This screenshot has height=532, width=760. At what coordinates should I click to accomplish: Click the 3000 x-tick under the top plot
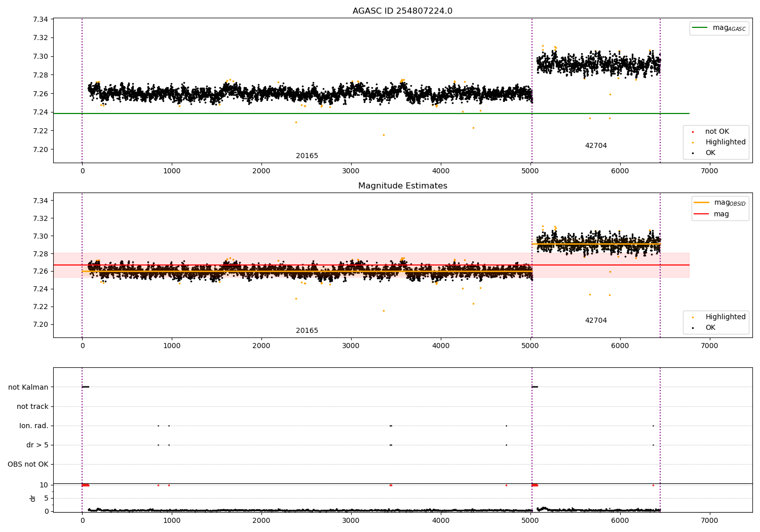[351, 171]
